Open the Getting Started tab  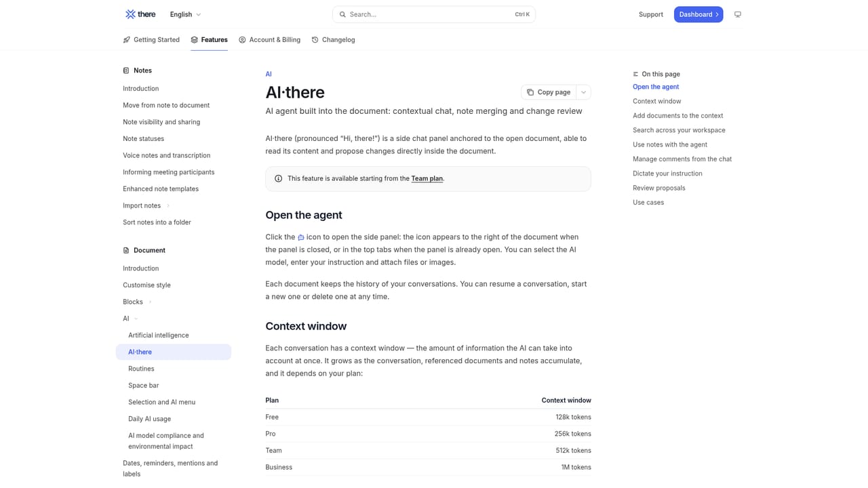tap(151, 40)
